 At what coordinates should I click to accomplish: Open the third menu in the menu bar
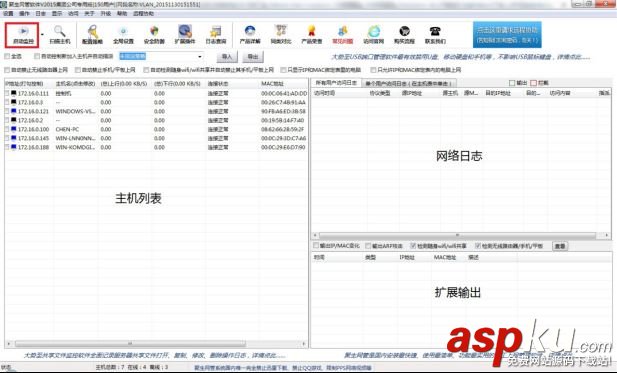[41, 13]
